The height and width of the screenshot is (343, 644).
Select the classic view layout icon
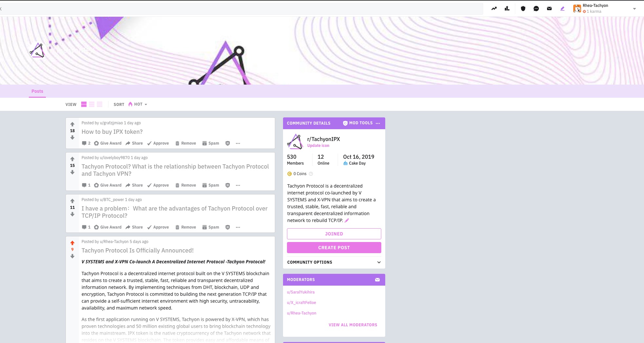tap(92, 104)
